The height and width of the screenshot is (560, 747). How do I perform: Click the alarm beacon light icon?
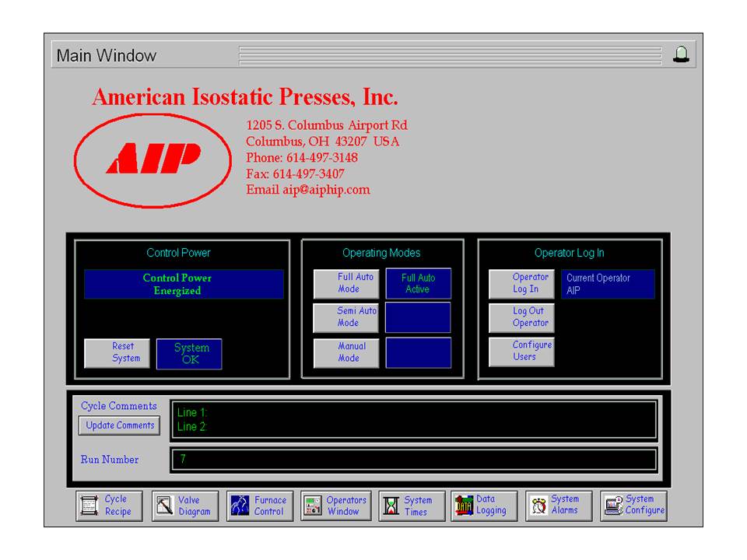point(681,54)
